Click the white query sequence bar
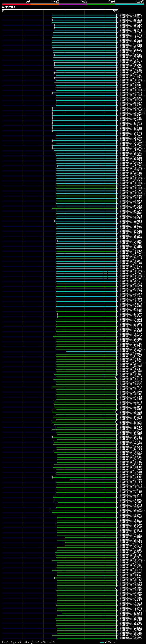 [60, 9]
